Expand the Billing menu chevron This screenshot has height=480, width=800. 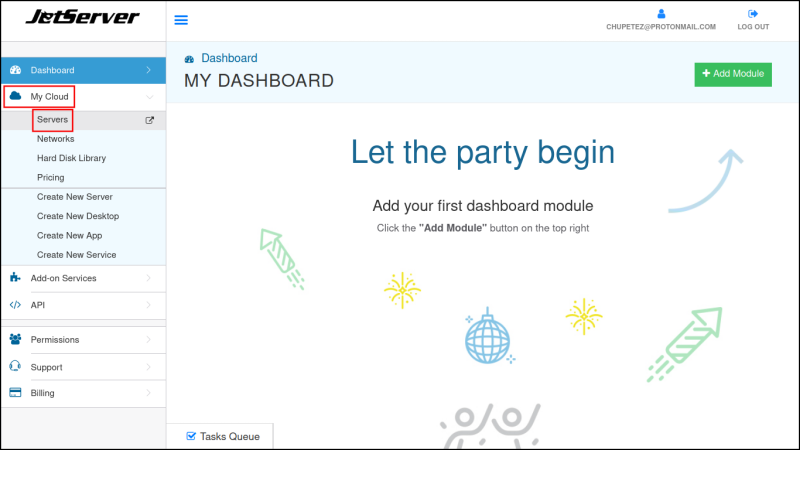148,393
